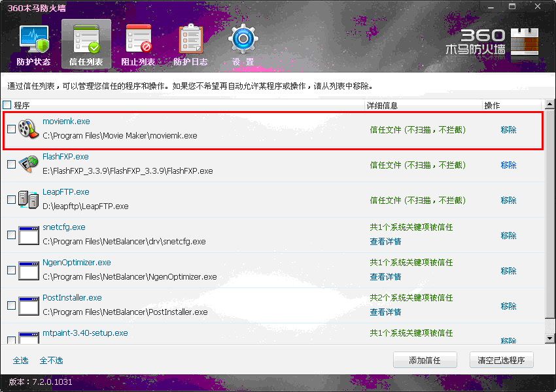View details 查看详情 for PostInstaller.exe
Screen dimensions: 556x392
coord(385,312)
